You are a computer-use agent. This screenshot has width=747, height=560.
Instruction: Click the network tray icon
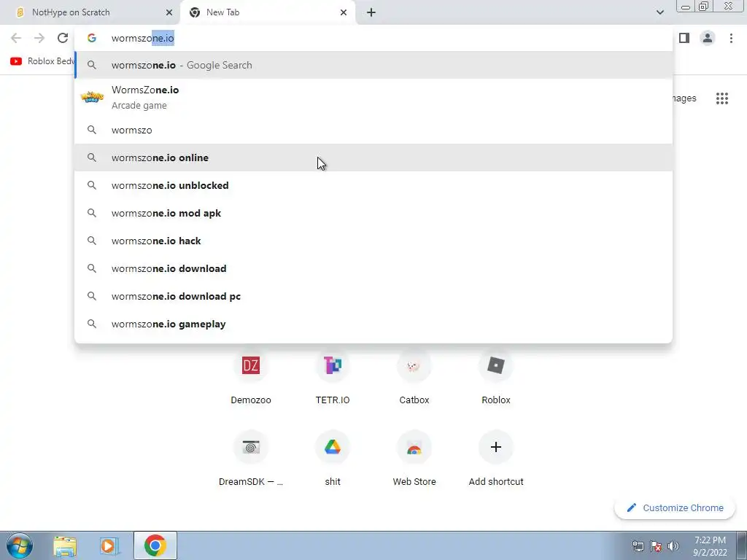pos(638,546)
